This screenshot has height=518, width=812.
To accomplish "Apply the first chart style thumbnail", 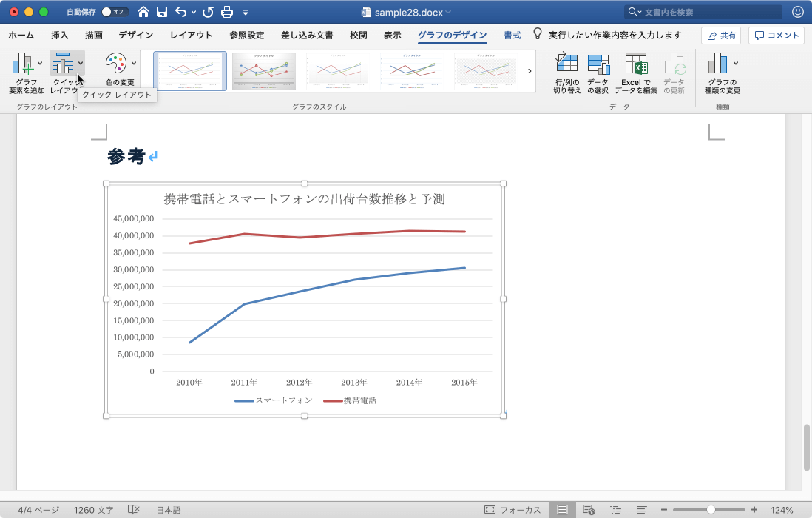I will tap(190, 71).
